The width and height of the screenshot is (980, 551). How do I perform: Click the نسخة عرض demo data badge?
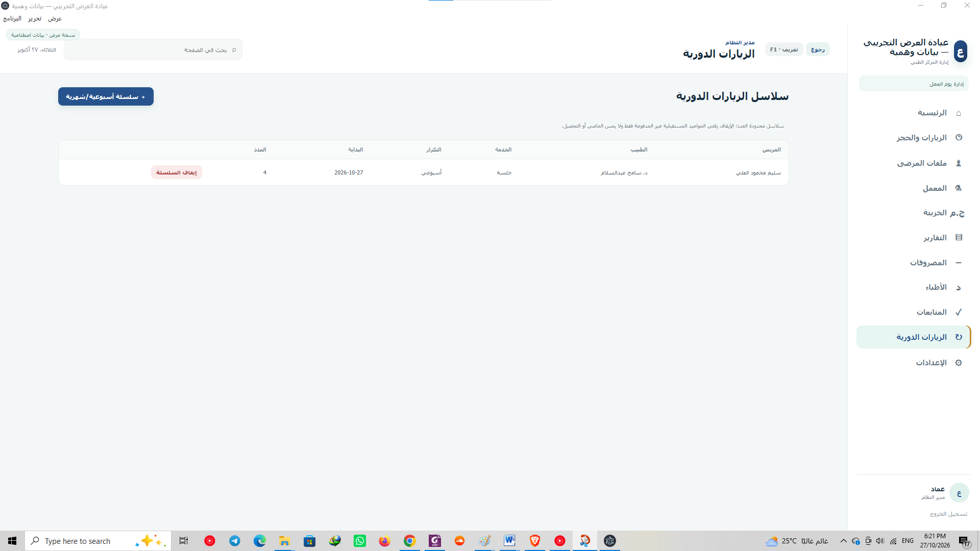click(x=43, y=35)
